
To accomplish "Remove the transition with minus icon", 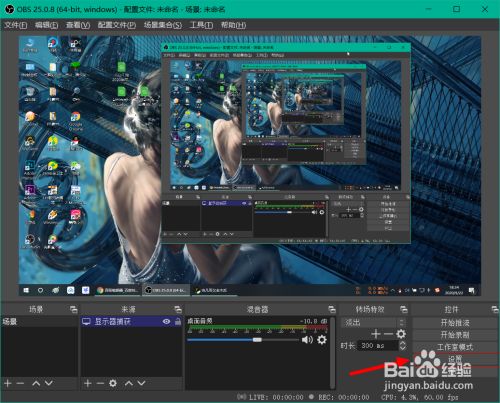I will tap(388, 334).
